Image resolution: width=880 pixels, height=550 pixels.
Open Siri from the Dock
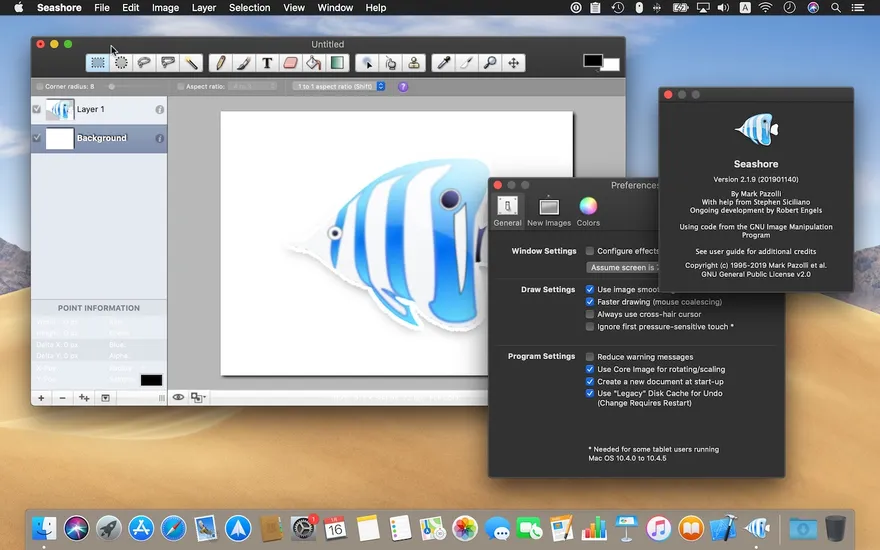point(77,528)
